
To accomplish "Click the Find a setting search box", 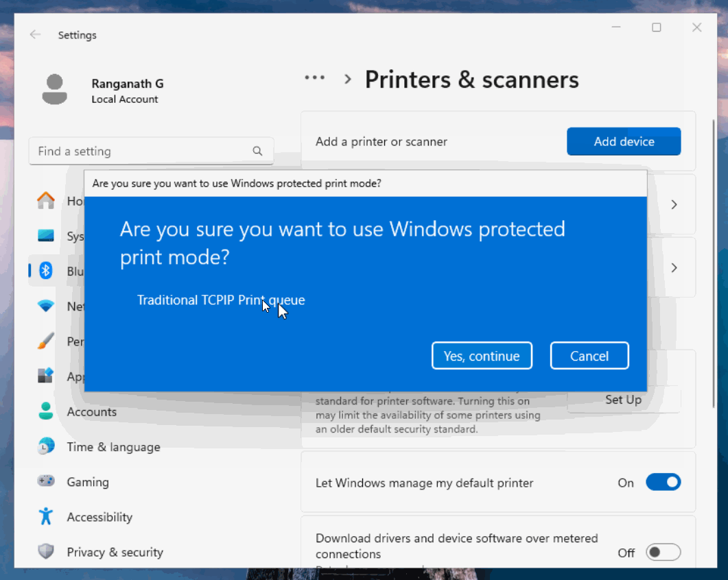I will (141, 151).
